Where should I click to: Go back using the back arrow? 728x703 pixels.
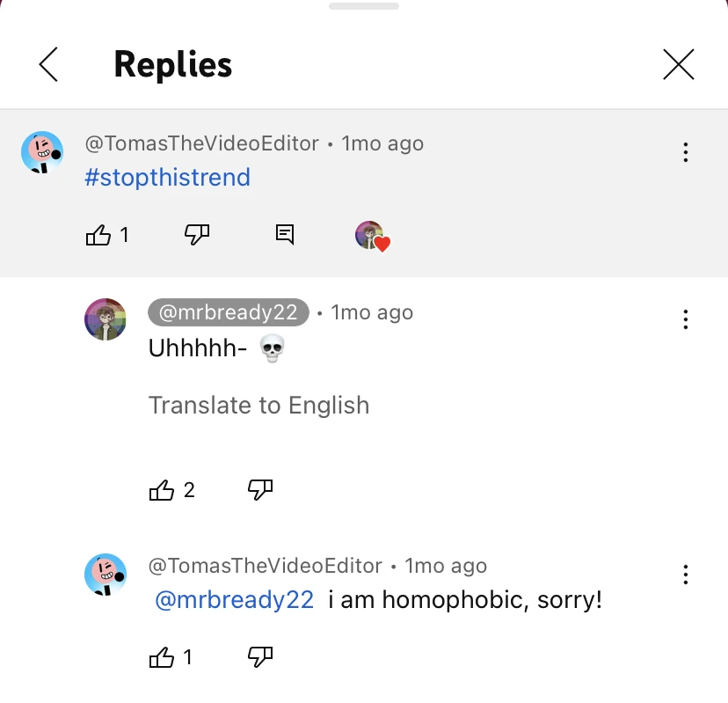tap(48, 64)
